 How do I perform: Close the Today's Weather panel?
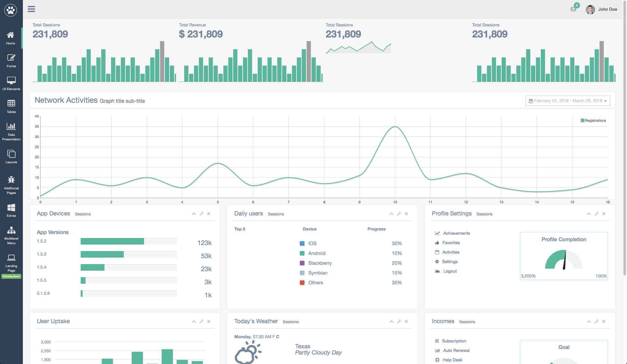pos(406,322)
